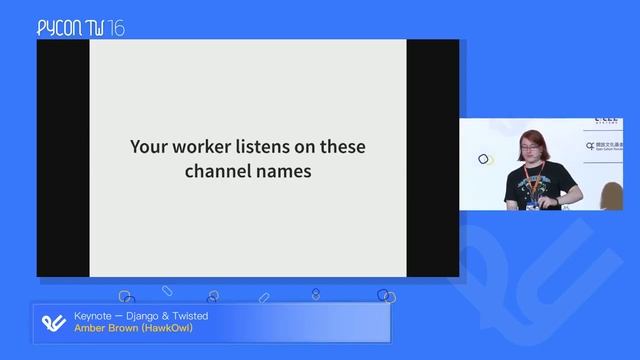
Task: Click the white PyCon emblem in the caption bar
Action: 54,323
